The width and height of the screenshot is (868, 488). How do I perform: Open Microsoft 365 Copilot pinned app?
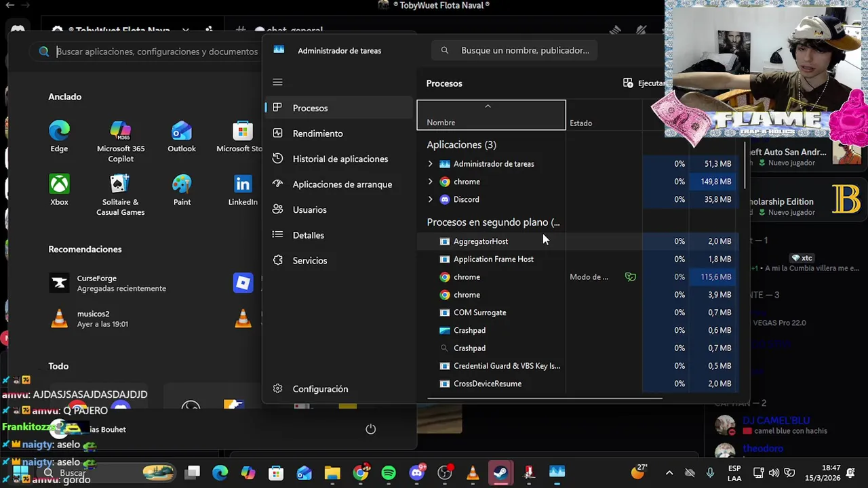click(x=121, y=141)
